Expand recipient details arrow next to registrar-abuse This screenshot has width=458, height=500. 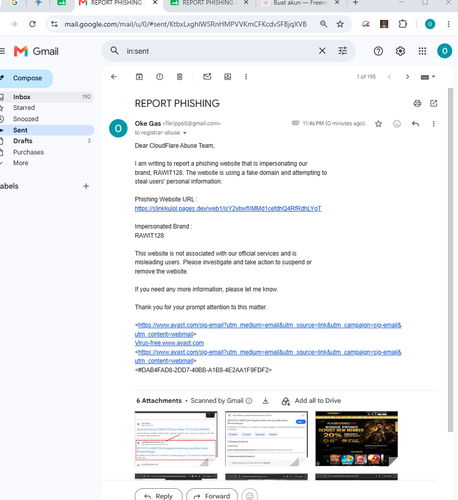(x=185, y=133)
